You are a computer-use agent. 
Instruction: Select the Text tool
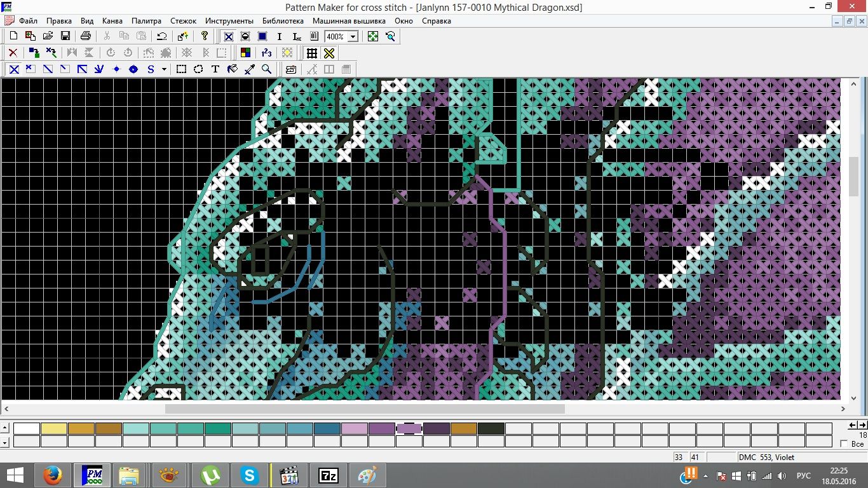point(215,69)
